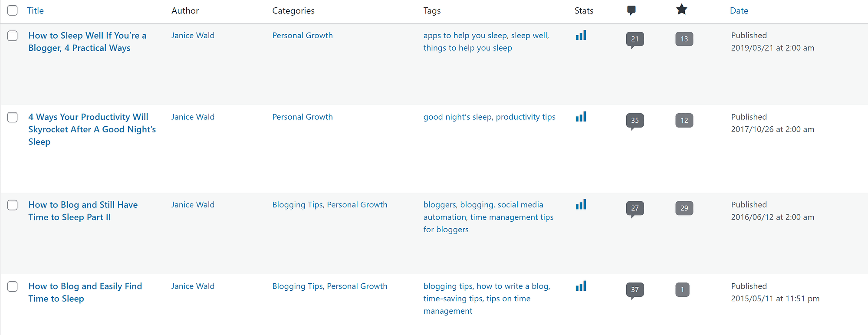Check the '4 Ways Your Productivity' post
The image size is (868, 335).
point(13,117)
